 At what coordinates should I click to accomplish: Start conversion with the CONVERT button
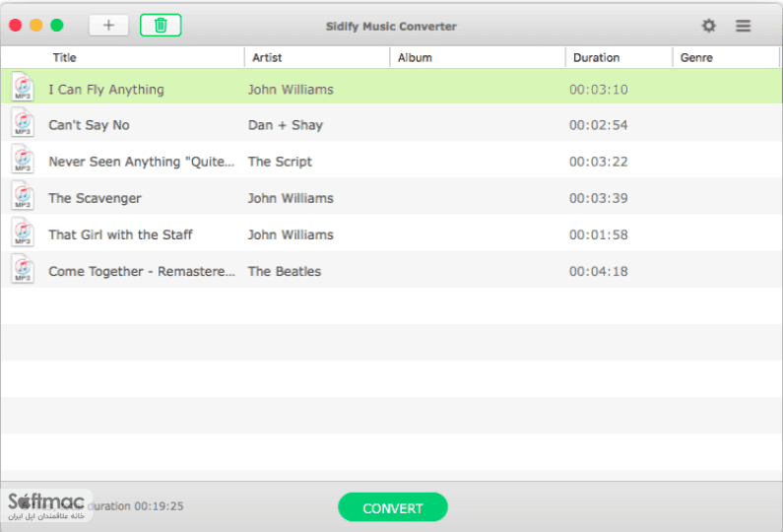click(x=393, y=507)
